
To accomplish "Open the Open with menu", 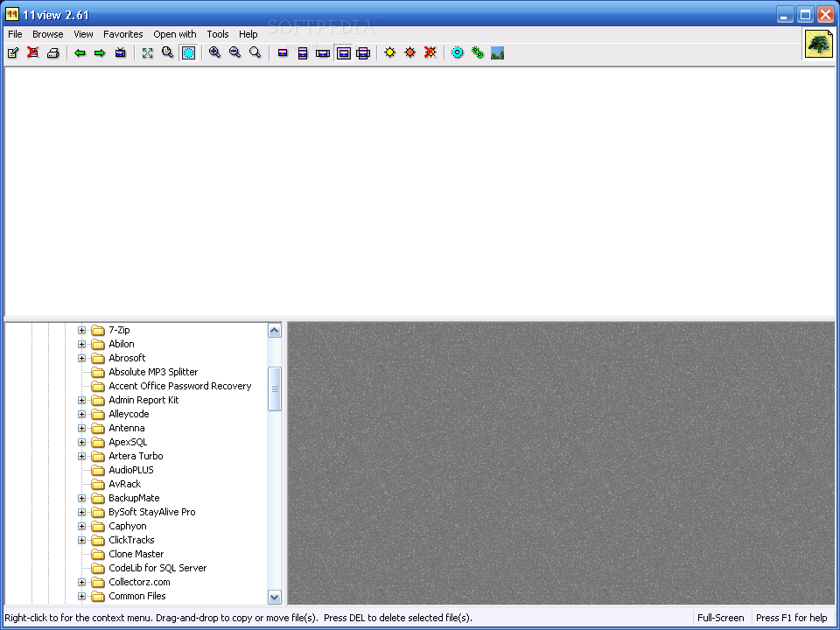I will coord(175,34).
